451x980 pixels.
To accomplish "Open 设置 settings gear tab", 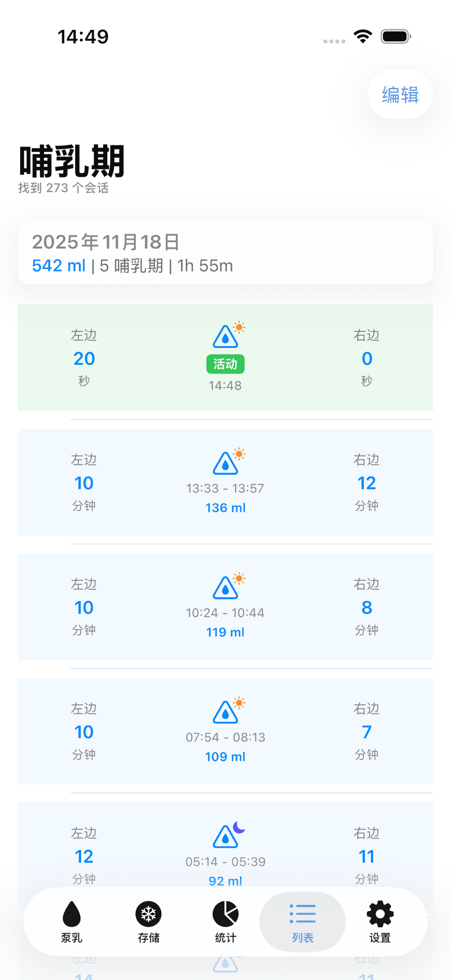I will 380,921.
